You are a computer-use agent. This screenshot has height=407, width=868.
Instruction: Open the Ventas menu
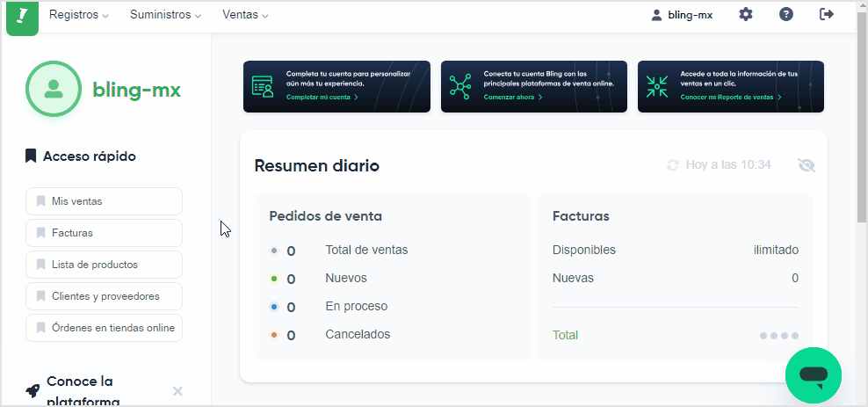point(245,15)
